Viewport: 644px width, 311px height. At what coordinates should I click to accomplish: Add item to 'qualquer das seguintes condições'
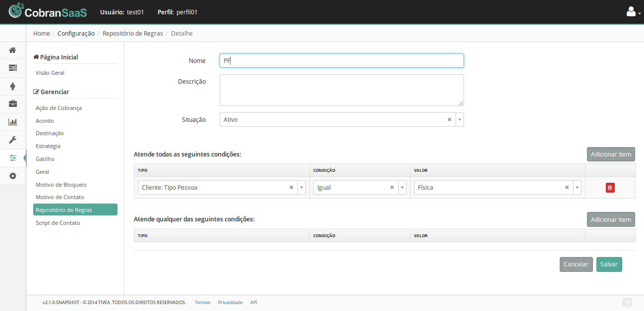tap(611, 219)
